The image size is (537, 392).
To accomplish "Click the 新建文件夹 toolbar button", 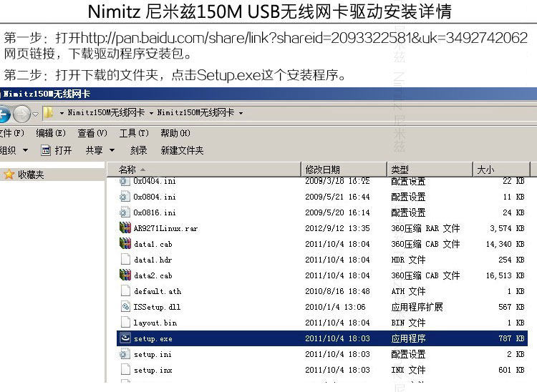I will click(x=182, y=150).
